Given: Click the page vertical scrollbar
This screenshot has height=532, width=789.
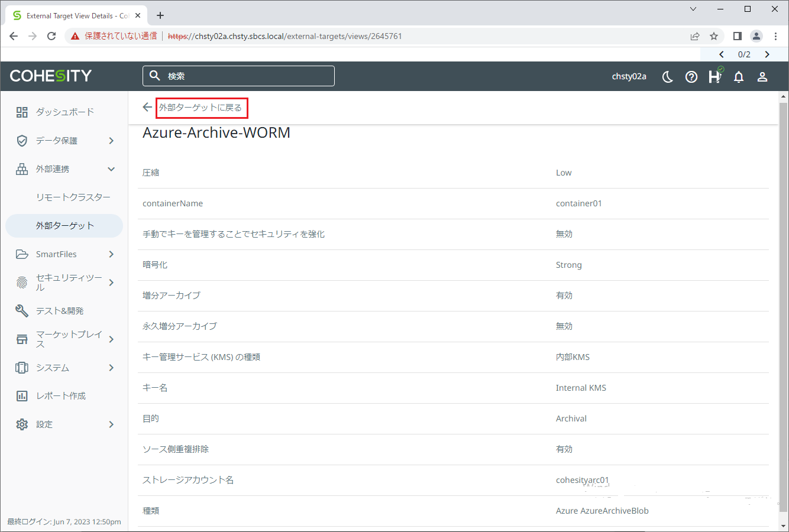Looking at the screenshot, I should click(x=784, y=307).
